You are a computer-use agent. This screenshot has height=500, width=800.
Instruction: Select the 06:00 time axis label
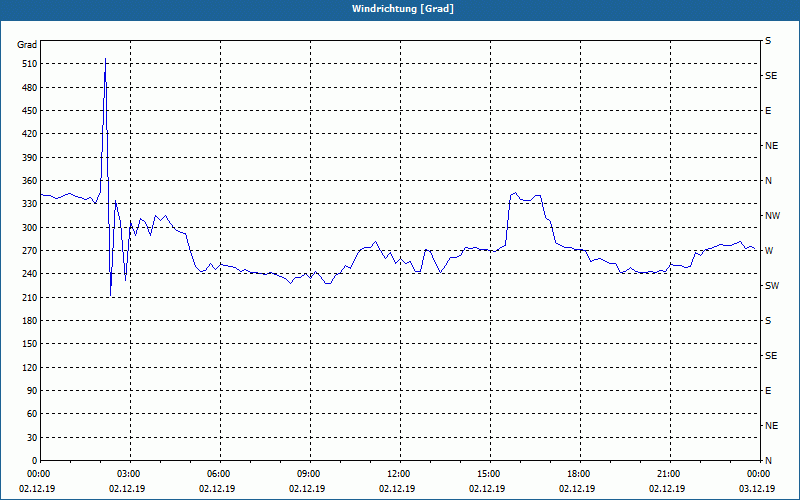(x=218, y=474)
